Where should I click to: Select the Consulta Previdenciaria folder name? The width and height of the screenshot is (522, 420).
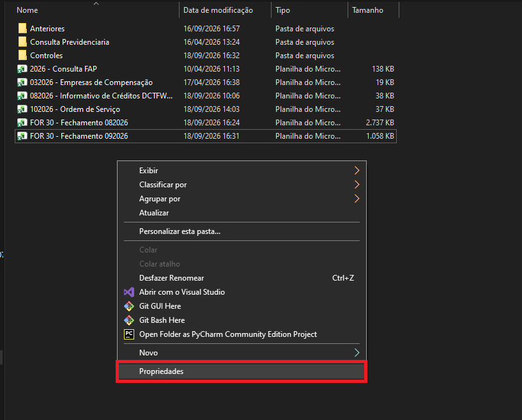[70, 42]
